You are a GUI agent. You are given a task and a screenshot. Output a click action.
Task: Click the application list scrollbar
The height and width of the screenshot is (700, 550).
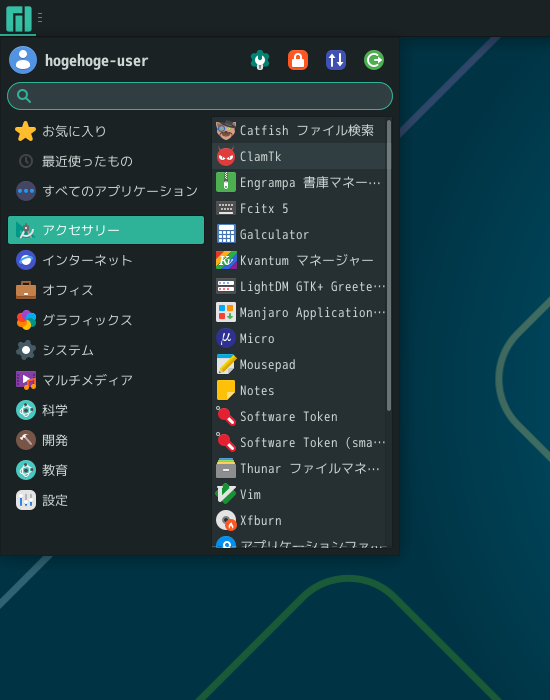point(389,265)
